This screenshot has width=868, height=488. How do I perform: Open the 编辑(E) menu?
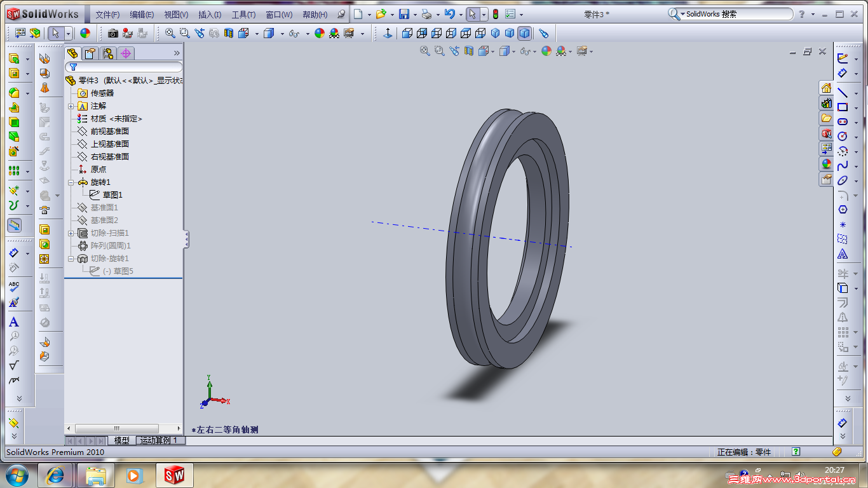tap(142, 15)
